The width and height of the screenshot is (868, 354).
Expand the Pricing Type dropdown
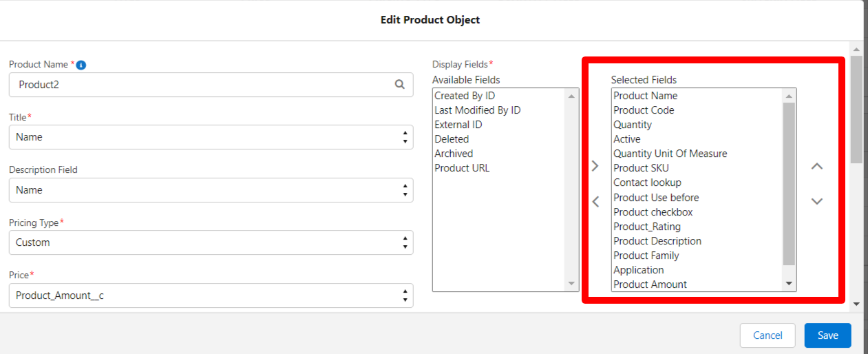click(x=211, y=242)
